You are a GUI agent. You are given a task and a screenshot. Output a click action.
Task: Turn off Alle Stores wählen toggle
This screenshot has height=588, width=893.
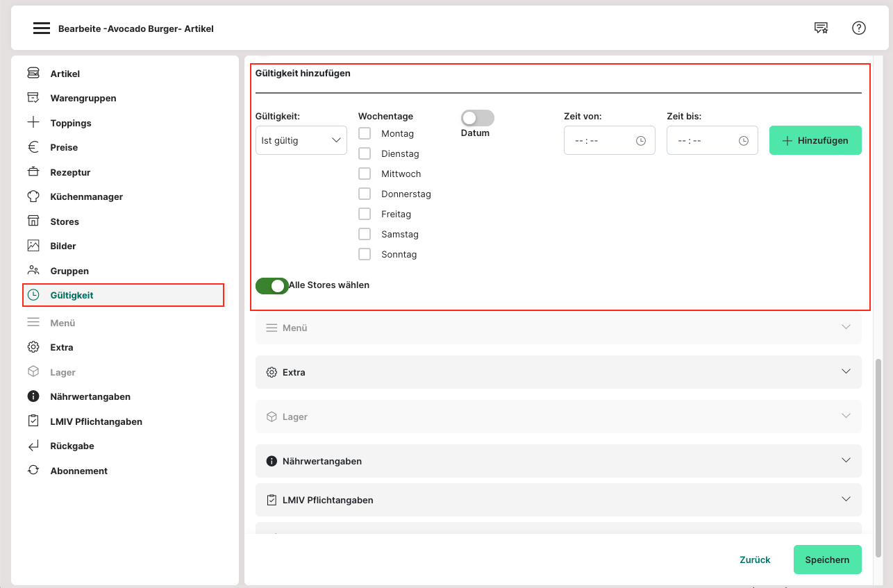pos(272,285)
